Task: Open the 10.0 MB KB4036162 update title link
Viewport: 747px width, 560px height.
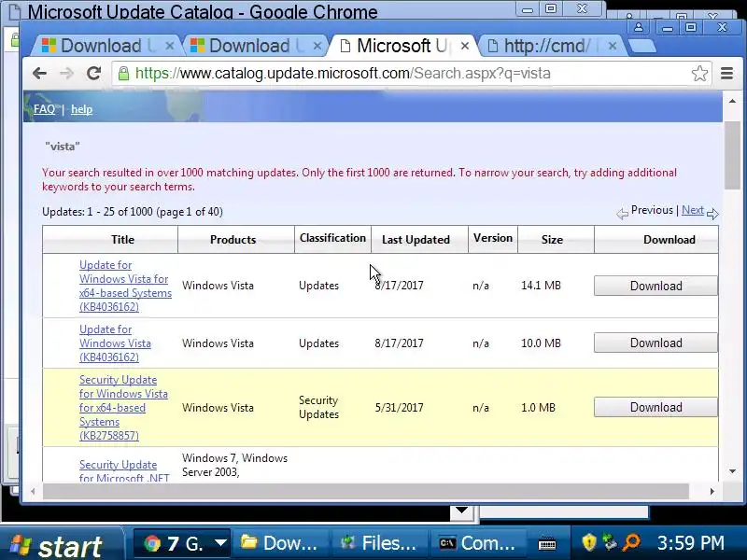Action: 115,343
